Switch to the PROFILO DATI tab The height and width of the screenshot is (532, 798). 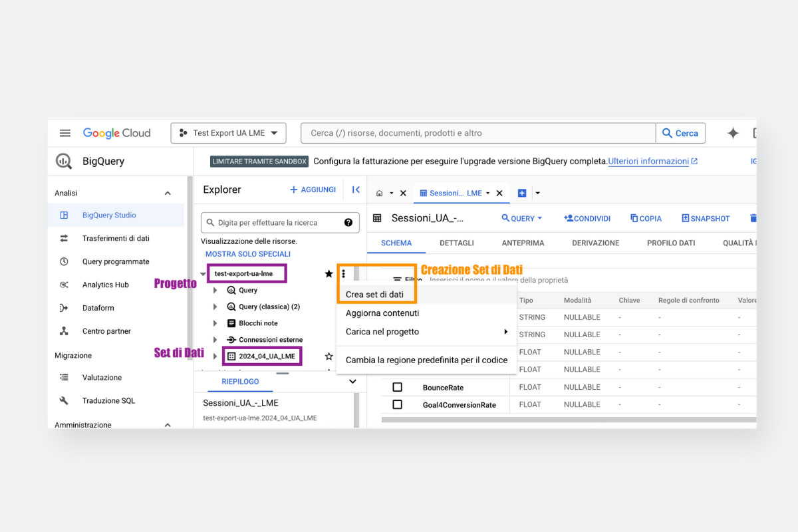pyautogui.click(x=671, y=243)
